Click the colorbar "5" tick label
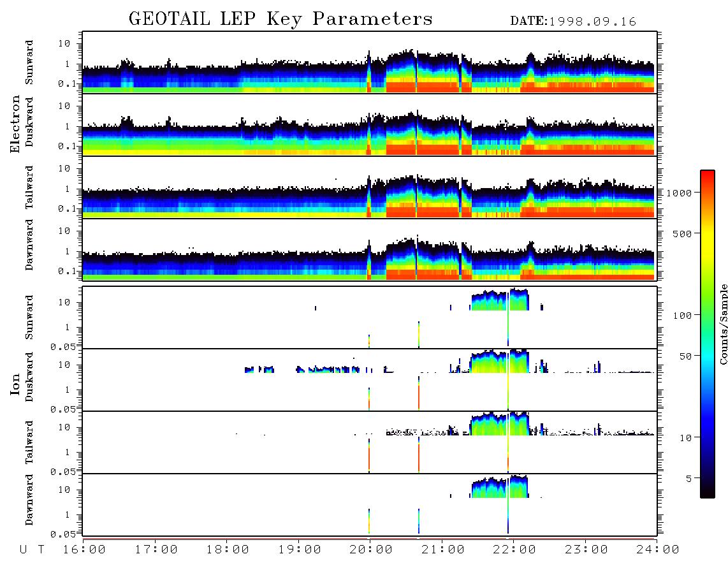728x561 pixels. click(689, 479)
